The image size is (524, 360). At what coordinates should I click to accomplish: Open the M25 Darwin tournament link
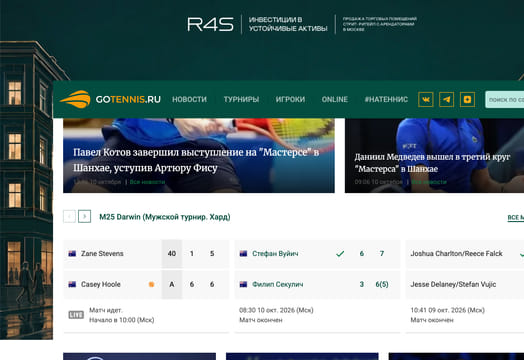click(165, 217)
